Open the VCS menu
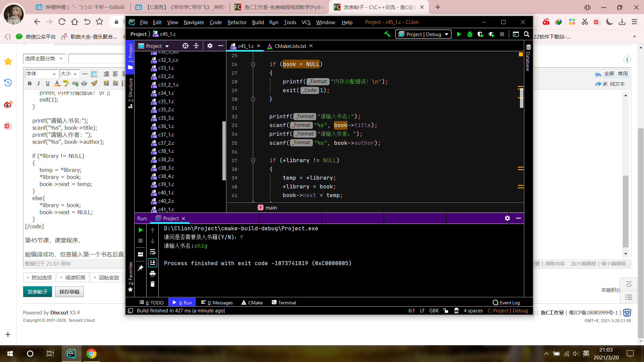 point(306,22)
